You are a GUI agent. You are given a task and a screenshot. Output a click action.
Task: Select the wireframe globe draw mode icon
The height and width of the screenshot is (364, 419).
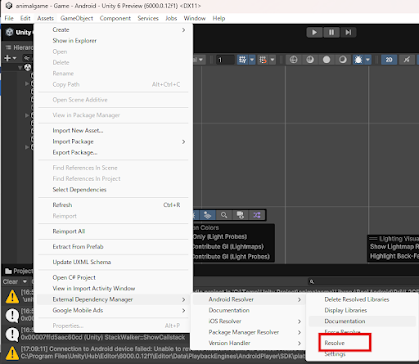[x=293, y=60]
